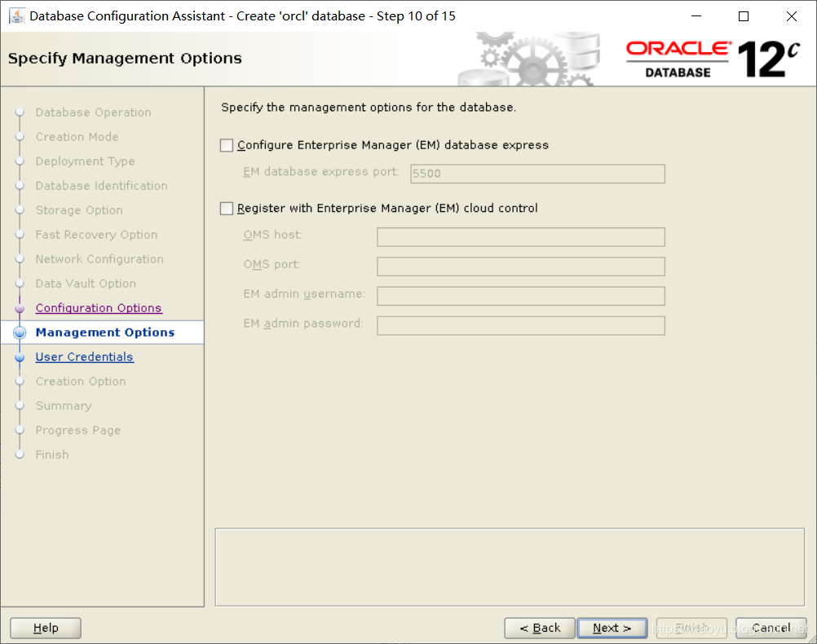Open Help for this step
817x644 pixels.
[46, 628]
